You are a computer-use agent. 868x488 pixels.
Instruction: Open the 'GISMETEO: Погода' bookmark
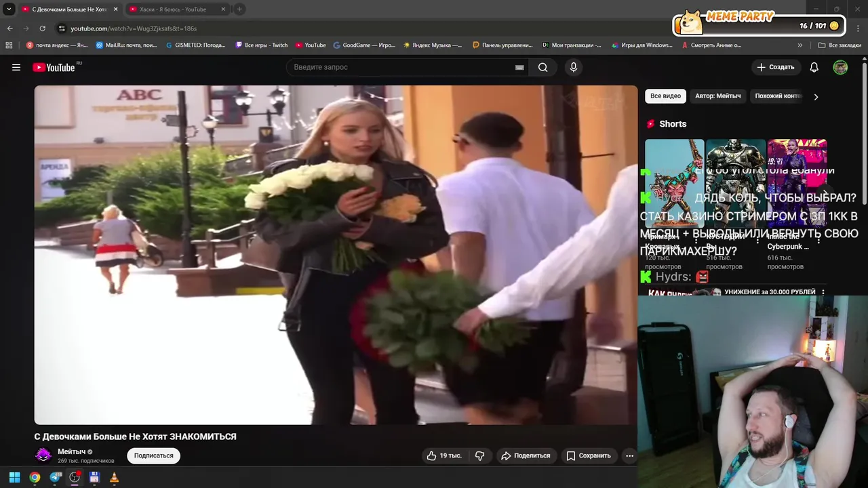click(196, 45)
